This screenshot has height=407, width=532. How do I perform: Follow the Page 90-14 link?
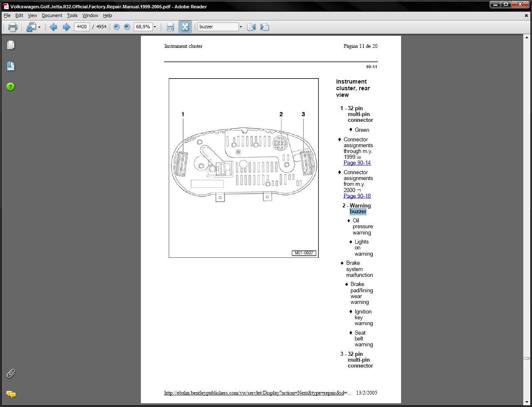(x=357, y=163)
